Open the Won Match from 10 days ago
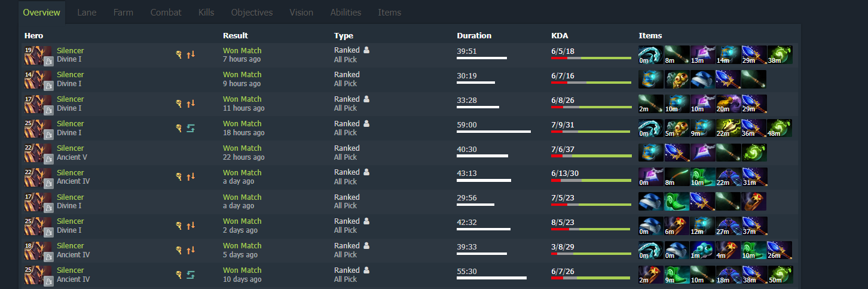 tap(242, 270)
